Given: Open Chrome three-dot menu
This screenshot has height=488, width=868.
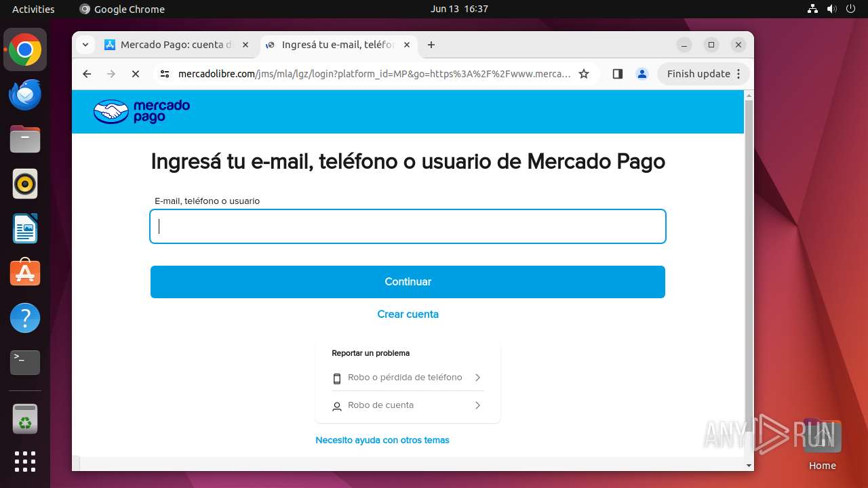Looking at the screenshot, I should (x=738, y=74).
